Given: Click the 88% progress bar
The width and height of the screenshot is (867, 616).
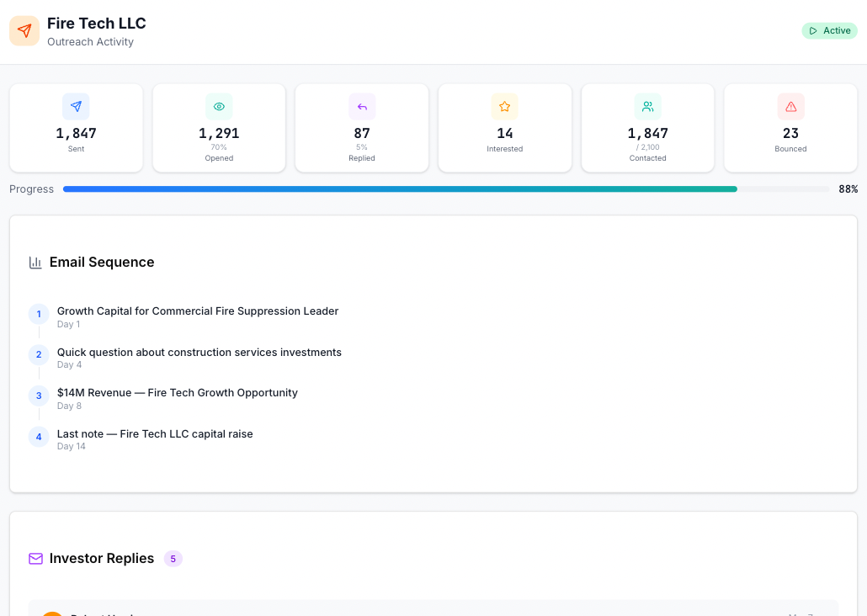Looking at the screenshot, I should [x=446, y=189].
